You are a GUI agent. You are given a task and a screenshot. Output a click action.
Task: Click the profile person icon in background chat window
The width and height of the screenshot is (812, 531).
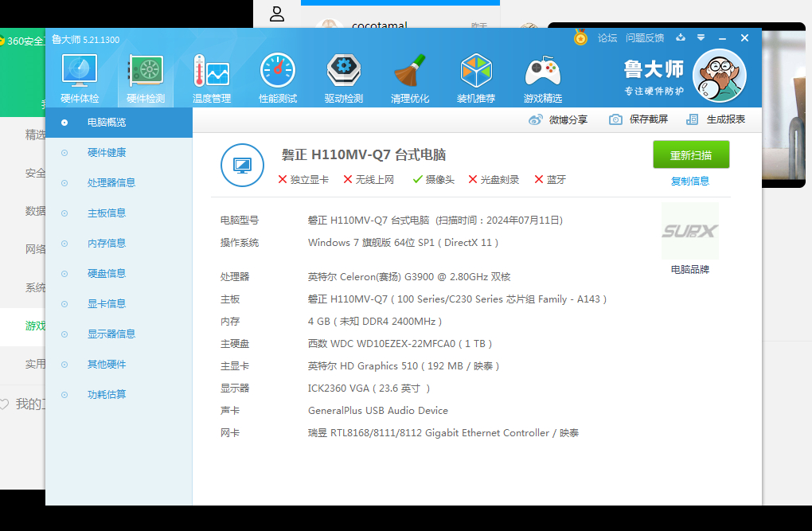pyautogui.click(x=277, y=14)
